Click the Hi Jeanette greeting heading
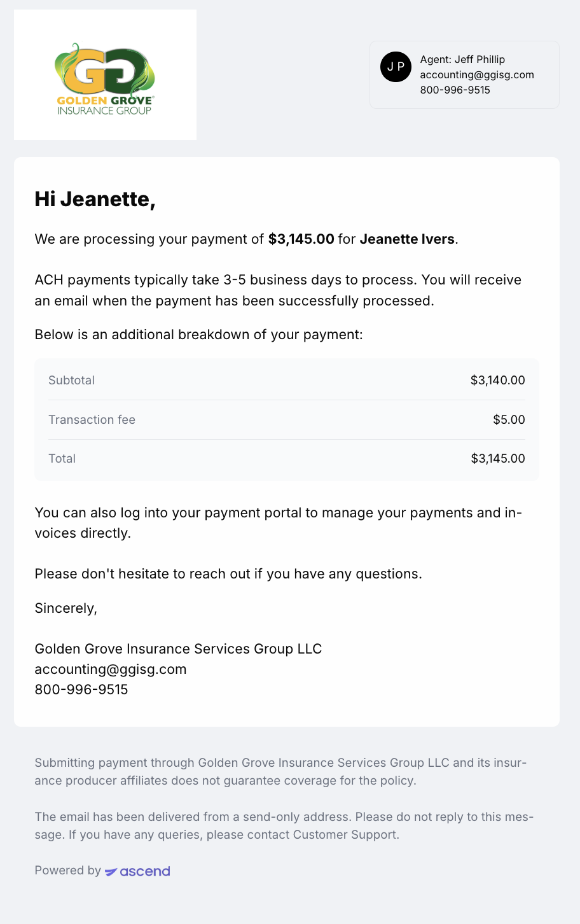 tap(95, 199)
